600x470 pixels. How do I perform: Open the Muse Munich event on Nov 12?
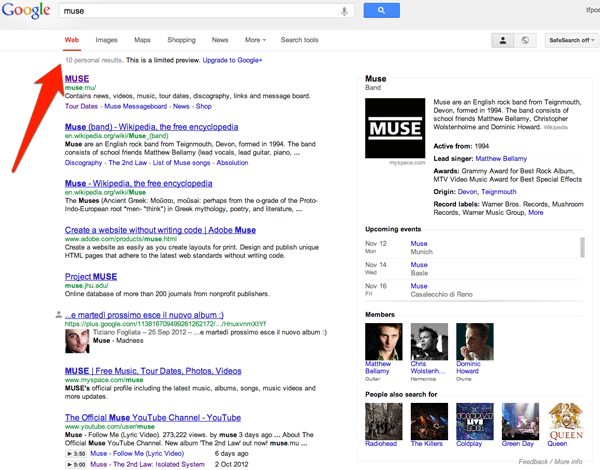coord(419,243)
